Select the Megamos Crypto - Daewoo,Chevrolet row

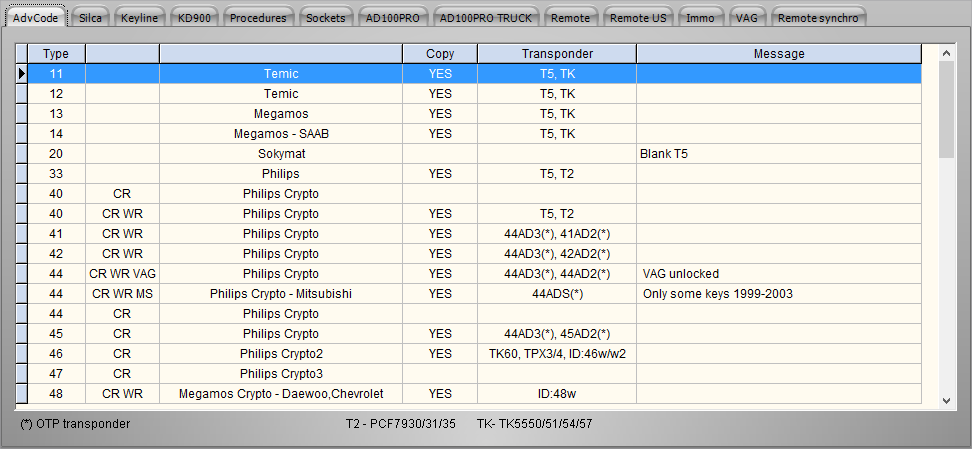pos(281,394)
